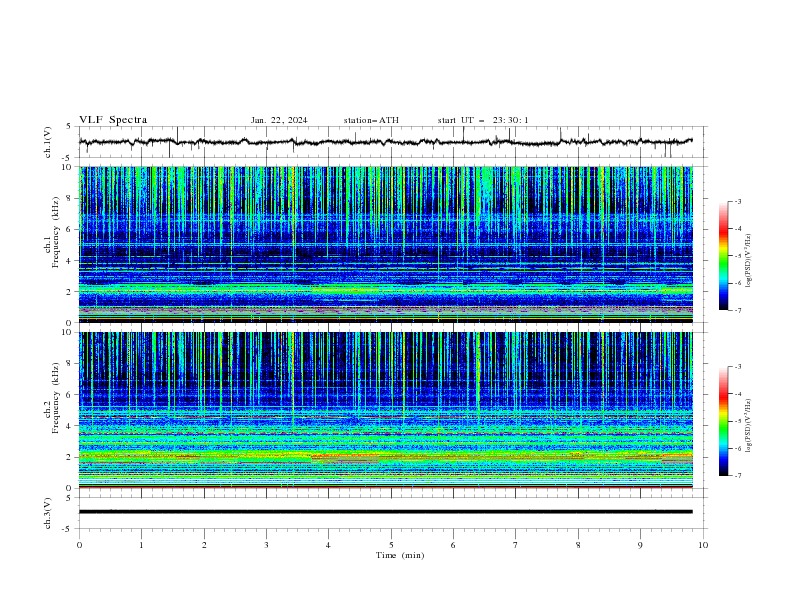The image size is (792, 612).
Task: Click the ch.2 spectrogram PSD color bar
Action: tap(723, 421)
